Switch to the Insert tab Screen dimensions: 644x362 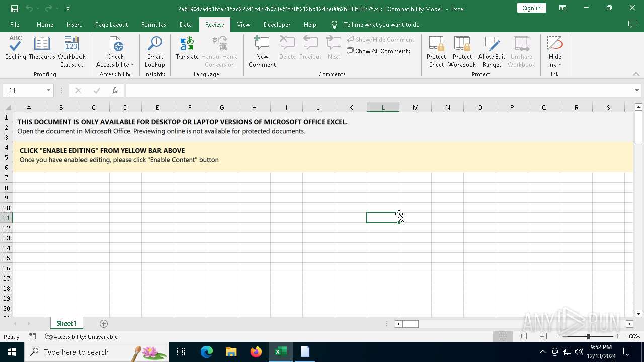click(x=74, y=25)
